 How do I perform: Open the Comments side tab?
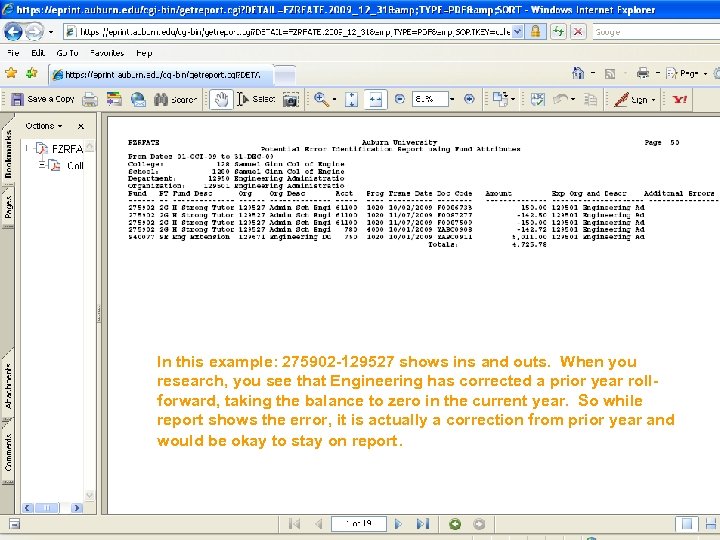point(8,452)
